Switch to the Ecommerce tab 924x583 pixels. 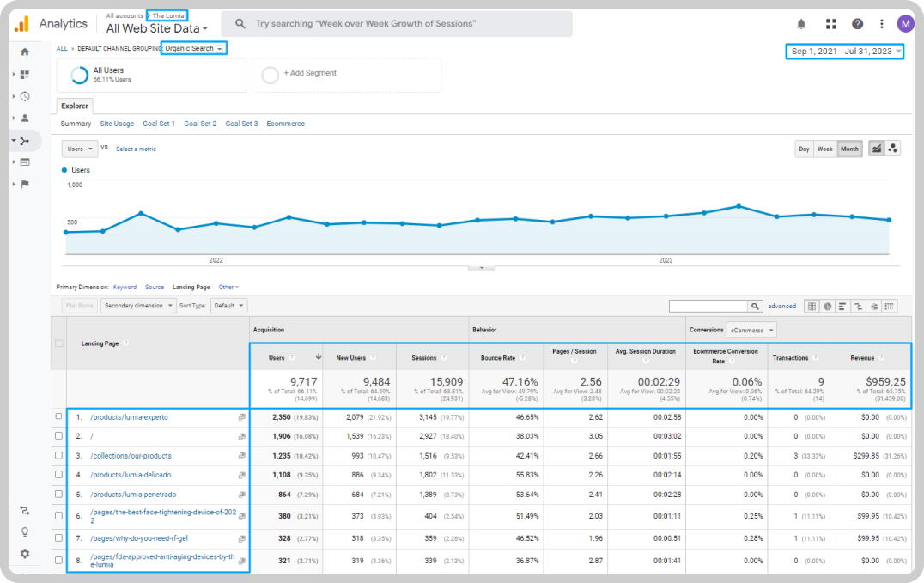point(286,124)
